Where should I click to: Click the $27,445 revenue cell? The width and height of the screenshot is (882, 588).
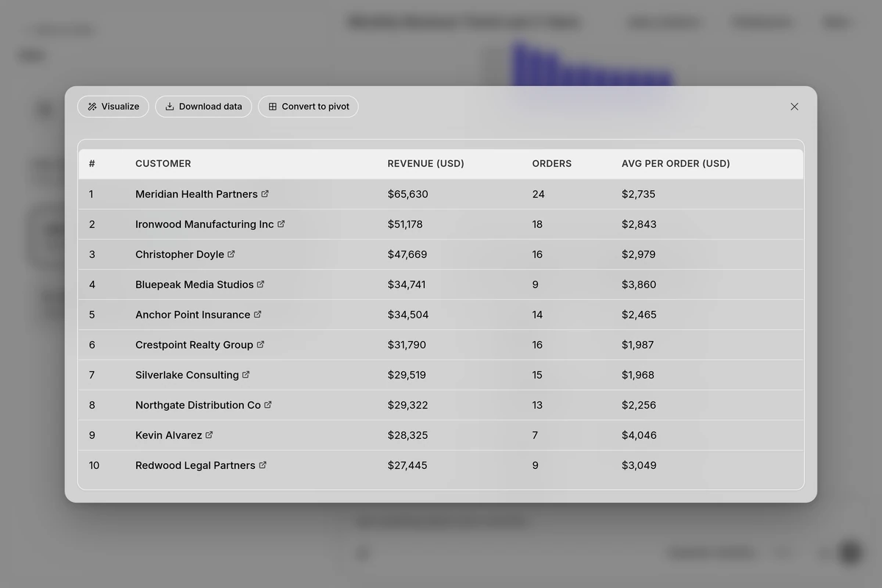pos(407,465)
